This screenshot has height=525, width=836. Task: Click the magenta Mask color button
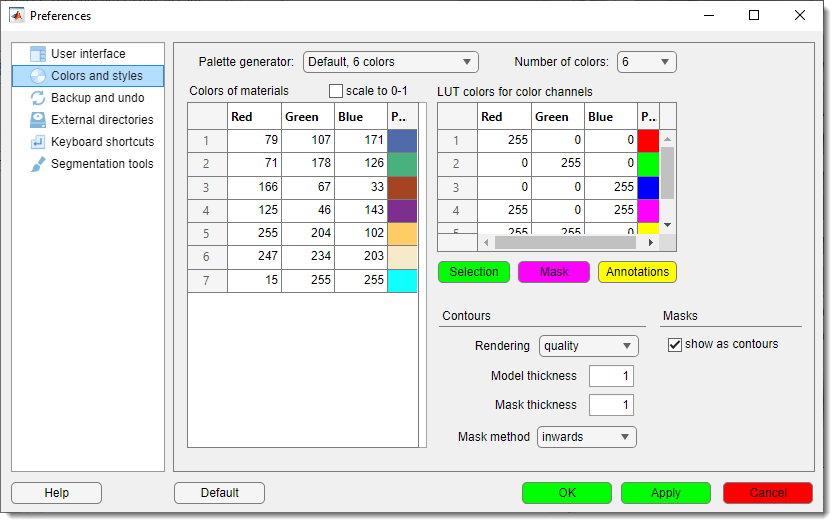coord(553,272)
